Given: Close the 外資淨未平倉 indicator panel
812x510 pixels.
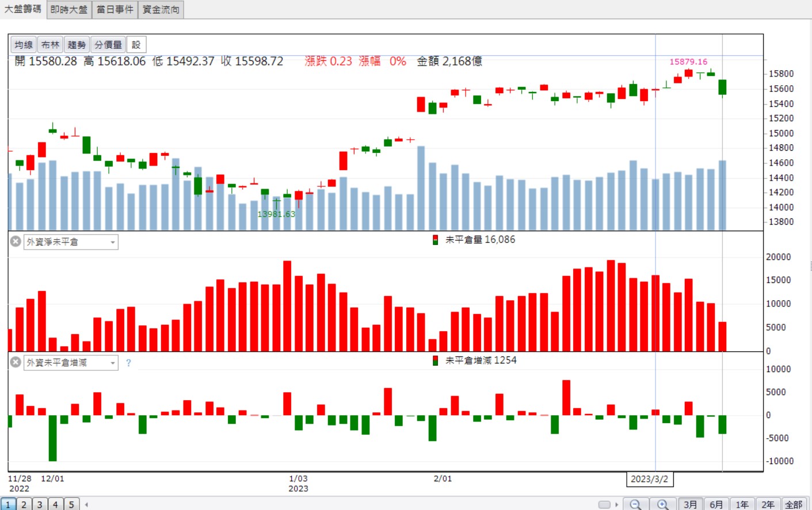Looking at the screenshot, I should click(x=16, y=241).
